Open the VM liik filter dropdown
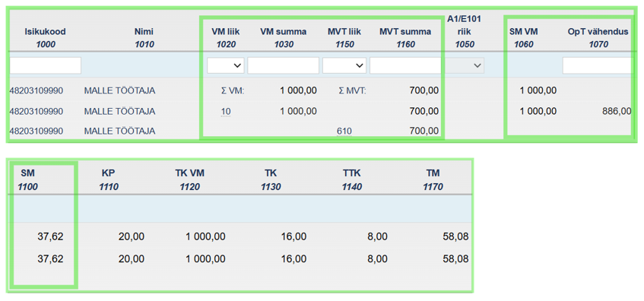Viewport: 644px width, 301px height. pyautogui.click(x=226, y=65)
